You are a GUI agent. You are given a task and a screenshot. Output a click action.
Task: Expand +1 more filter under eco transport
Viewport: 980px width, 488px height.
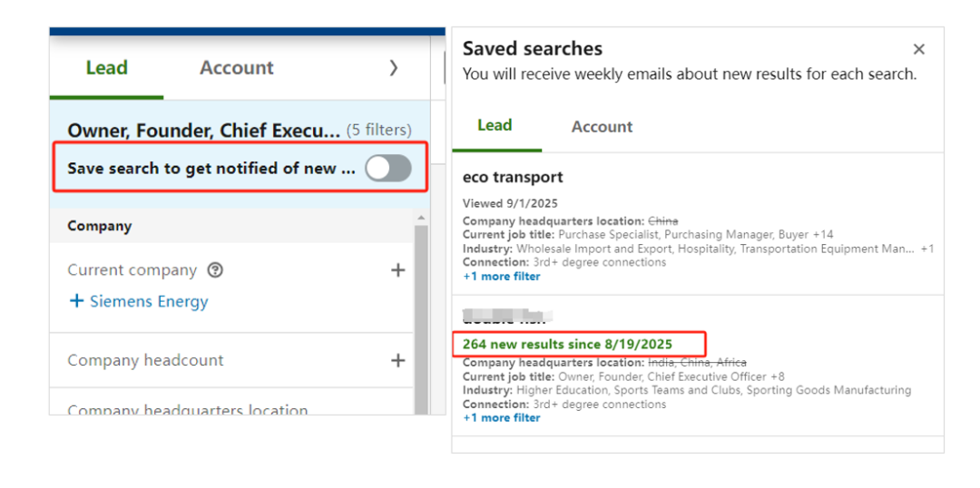click(x=501, y=277)
